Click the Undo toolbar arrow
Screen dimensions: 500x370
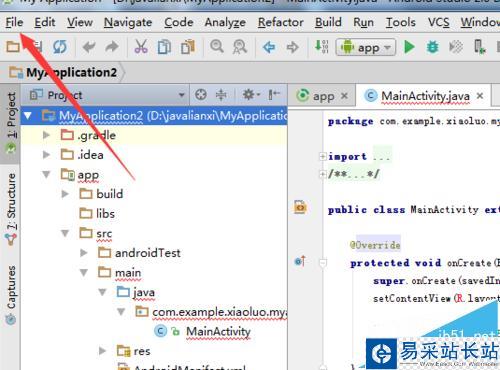(x=89, y=47)
